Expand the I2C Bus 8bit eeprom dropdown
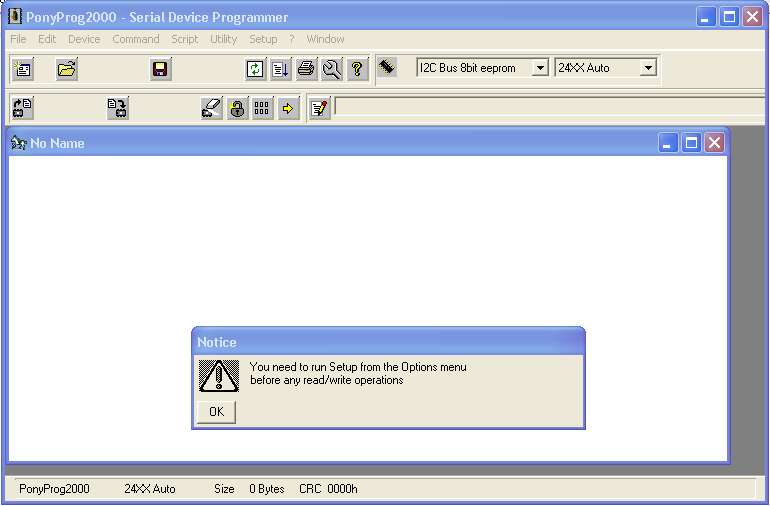Screen dimensions: 770x506 540,68
